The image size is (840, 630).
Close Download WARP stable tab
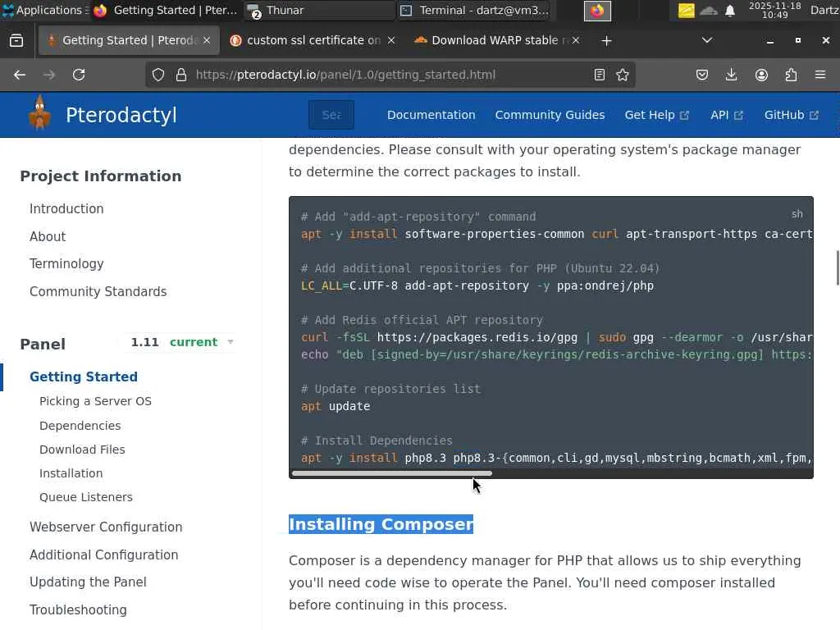pyautogui.click(x=576, y=41)
